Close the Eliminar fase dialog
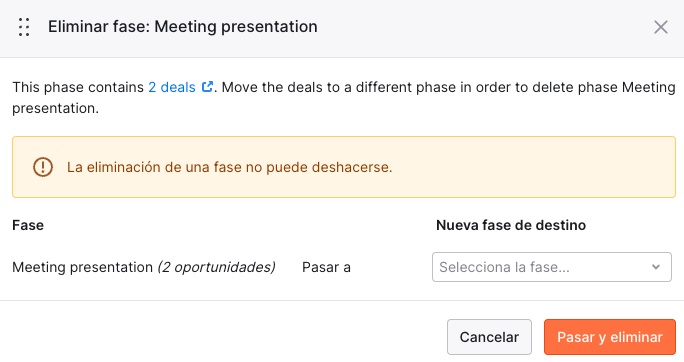 click(x=660, y=27)
